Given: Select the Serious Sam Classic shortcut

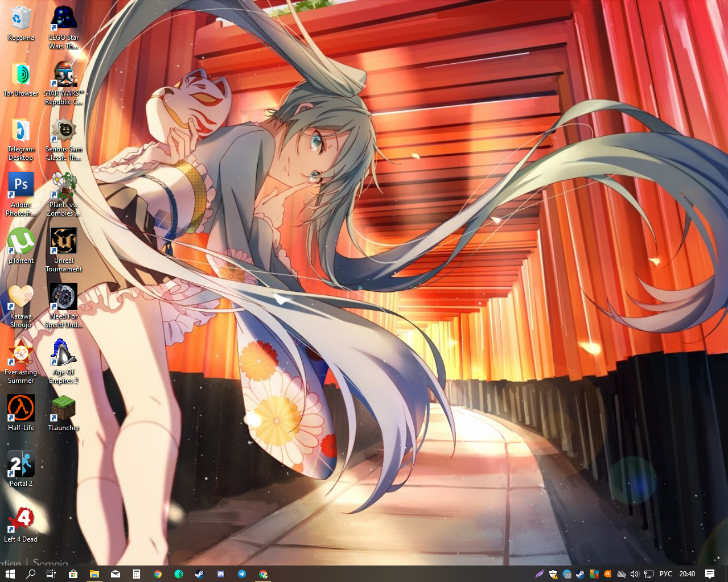Looking at the screenshot, I should click(x=64, y=139).
